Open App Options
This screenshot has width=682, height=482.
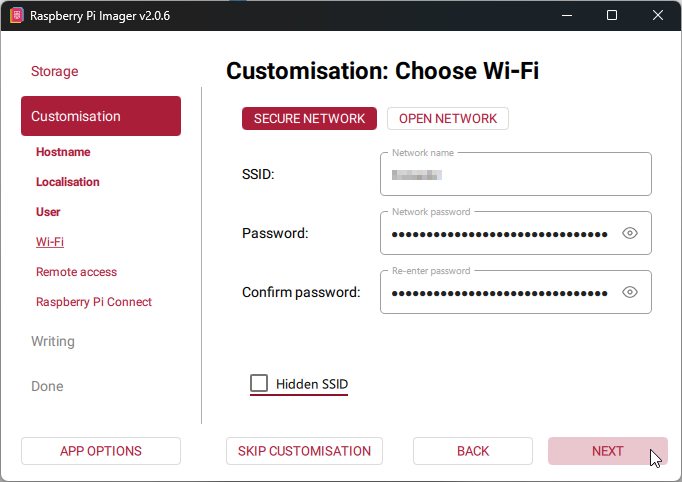click(x=100, y=451)
